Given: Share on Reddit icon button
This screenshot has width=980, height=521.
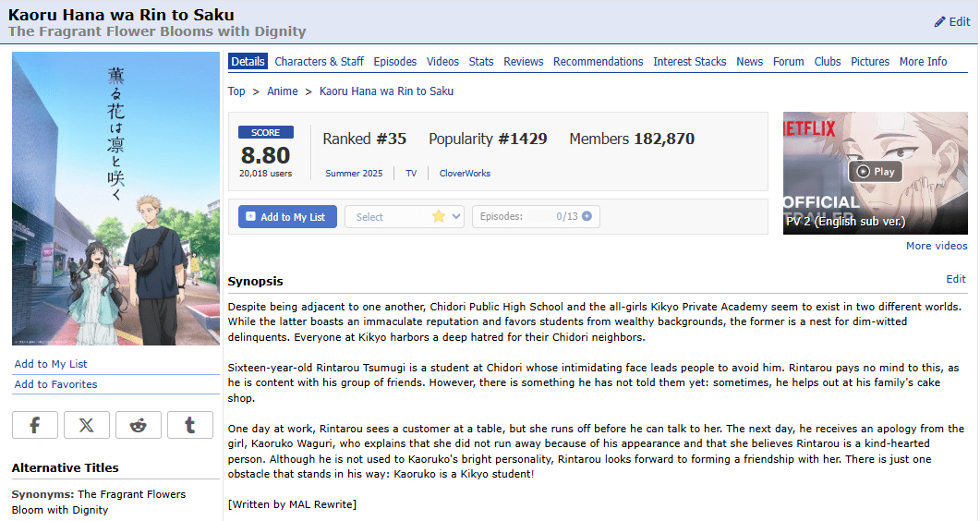Looking at the screenshot, I should 139,425.
